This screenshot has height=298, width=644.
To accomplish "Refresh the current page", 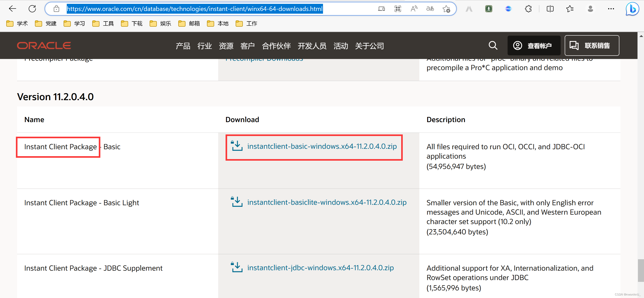I will [32, 9].
